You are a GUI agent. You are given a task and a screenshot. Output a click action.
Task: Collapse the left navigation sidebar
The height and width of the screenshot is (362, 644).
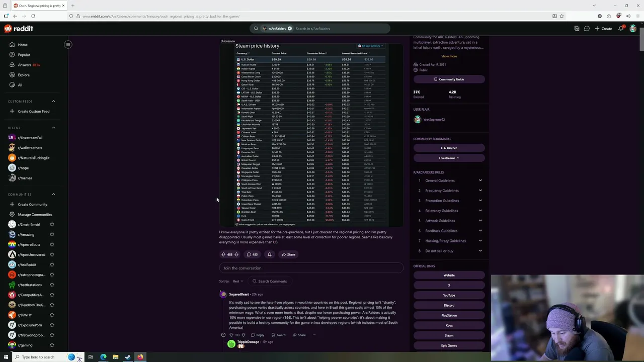point(68,44)
